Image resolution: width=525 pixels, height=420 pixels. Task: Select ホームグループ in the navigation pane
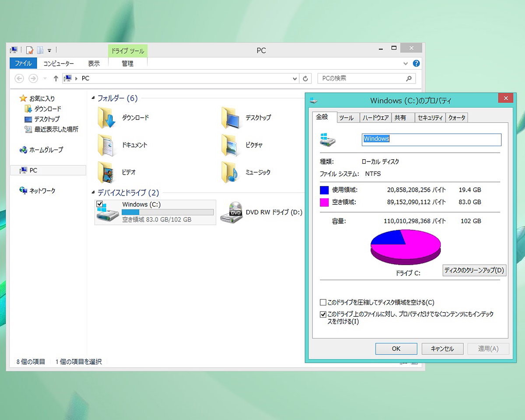point(46,150)
